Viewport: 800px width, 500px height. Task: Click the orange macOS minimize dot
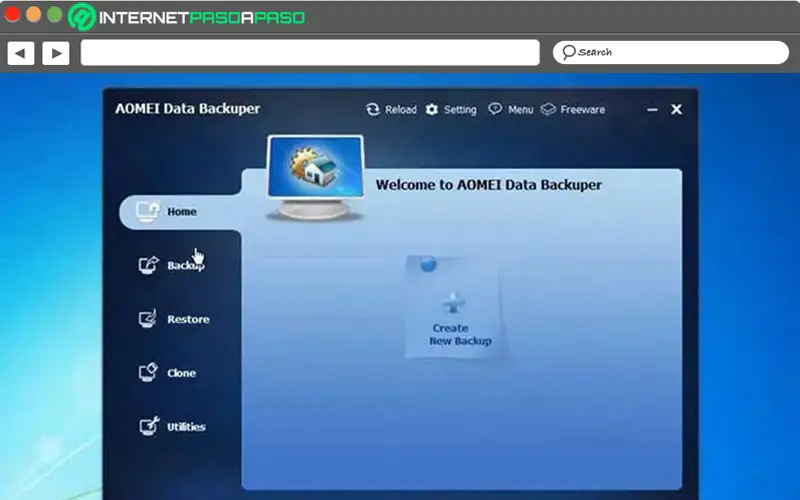34,14
